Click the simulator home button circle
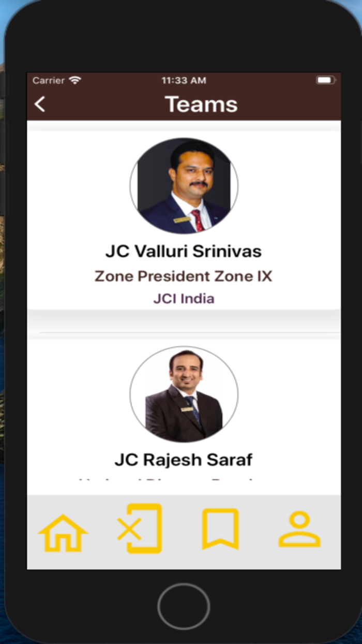362x644 pixels. [184, 606]
